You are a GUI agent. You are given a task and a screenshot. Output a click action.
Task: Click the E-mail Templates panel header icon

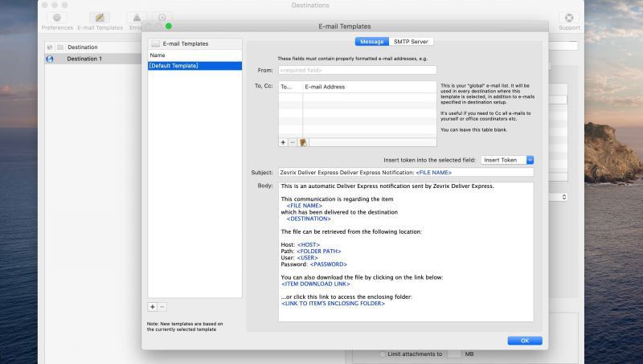[155, 43]
